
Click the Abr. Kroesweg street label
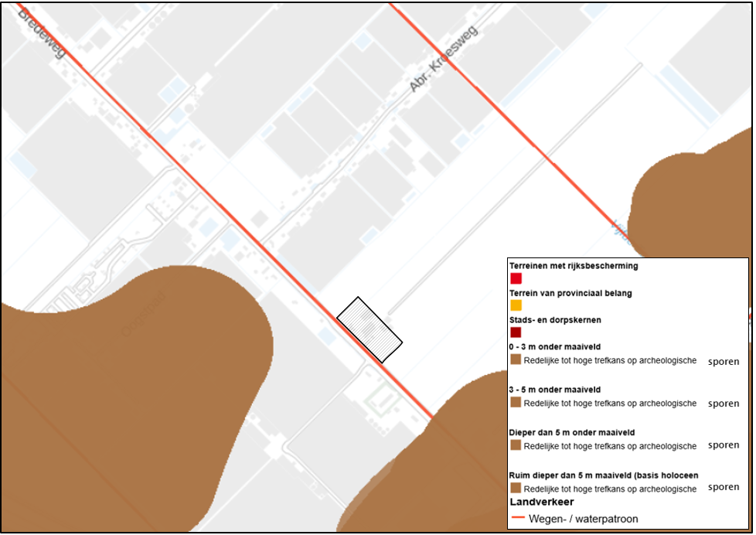(444, 58)
